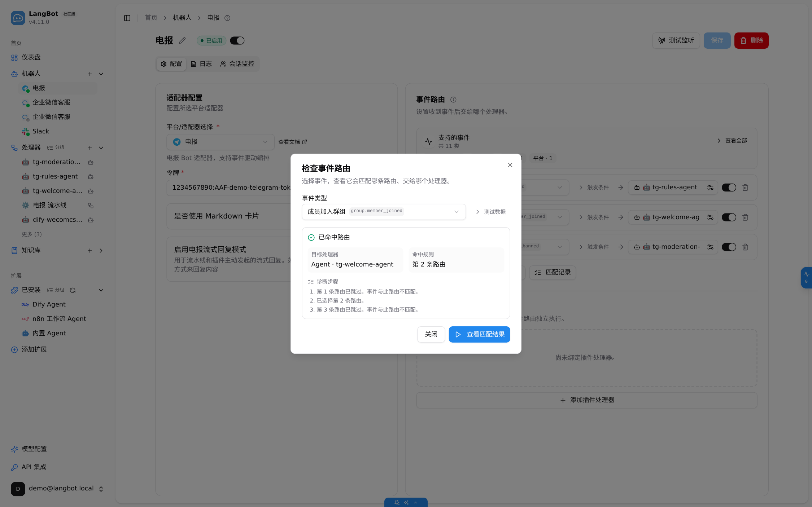This screenshot has width=812, height=507.
Task: Toggle the 已启用 bot switch
Action: click(x=237, y=41)
